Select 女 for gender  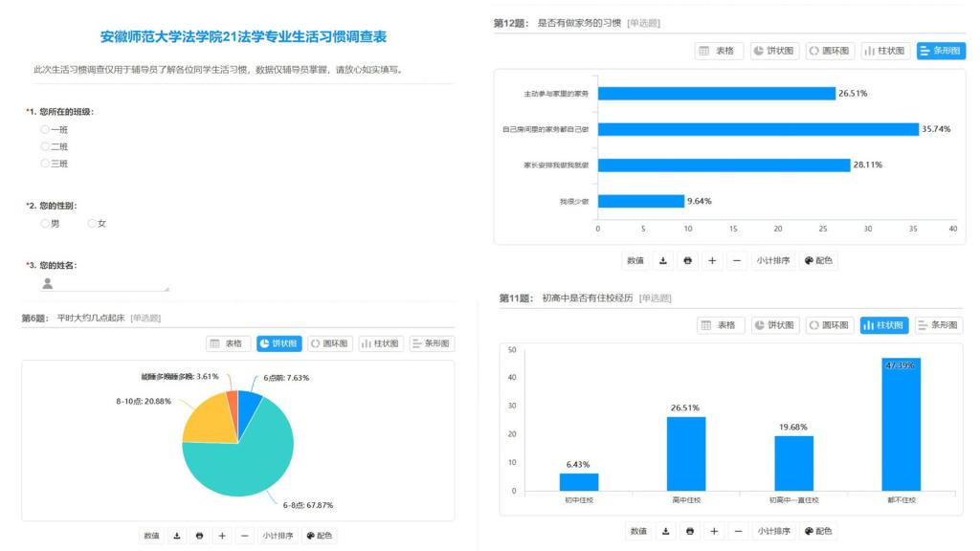coord(92,224)
